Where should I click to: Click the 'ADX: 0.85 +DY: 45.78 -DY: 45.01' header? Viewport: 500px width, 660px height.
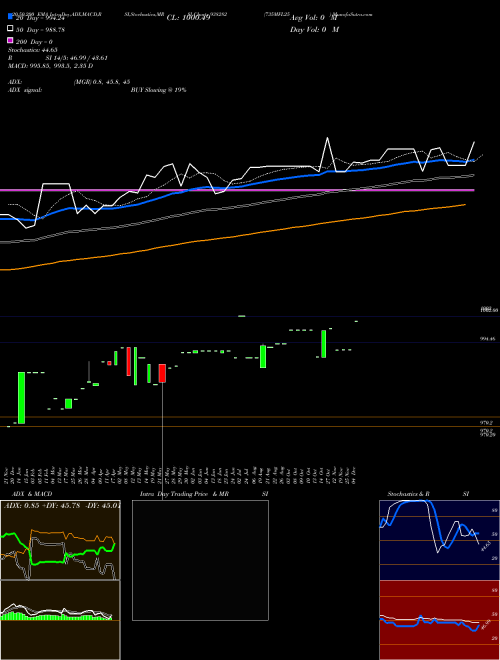[x=62, y=505]
